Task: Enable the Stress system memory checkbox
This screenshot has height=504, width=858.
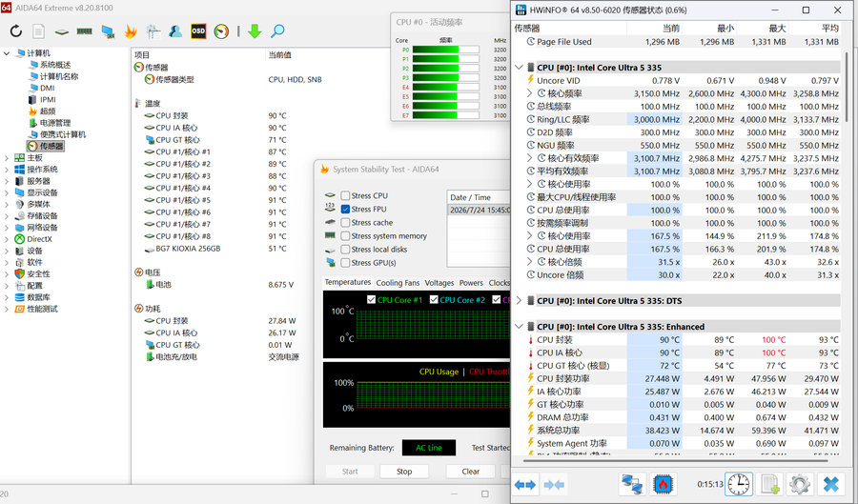Action: pyautogui.click(x=345, y=235)
